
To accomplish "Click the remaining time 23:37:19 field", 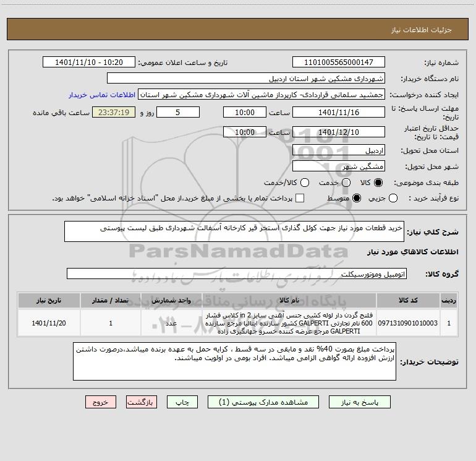I will [x=114, y=112].
